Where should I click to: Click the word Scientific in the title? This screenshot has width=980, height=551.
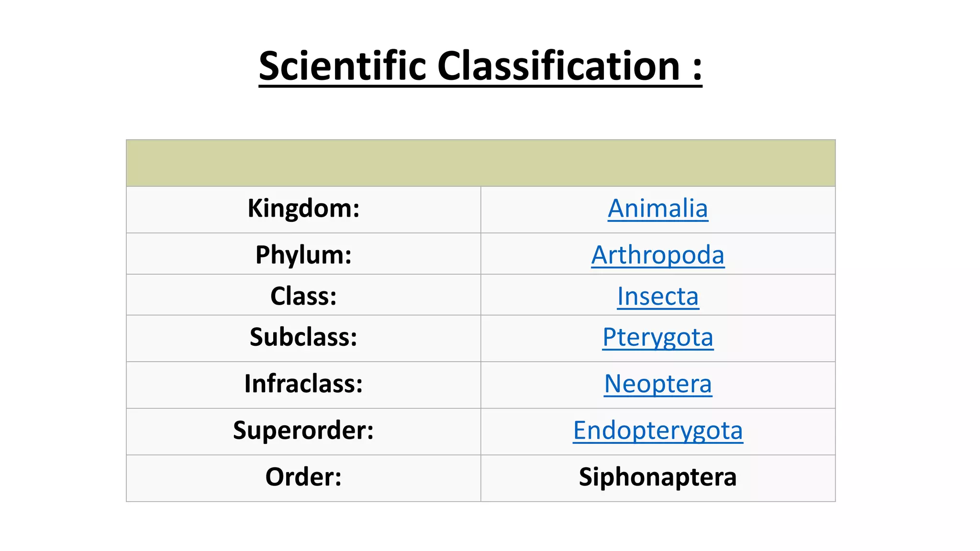click(x=342, y=66)
